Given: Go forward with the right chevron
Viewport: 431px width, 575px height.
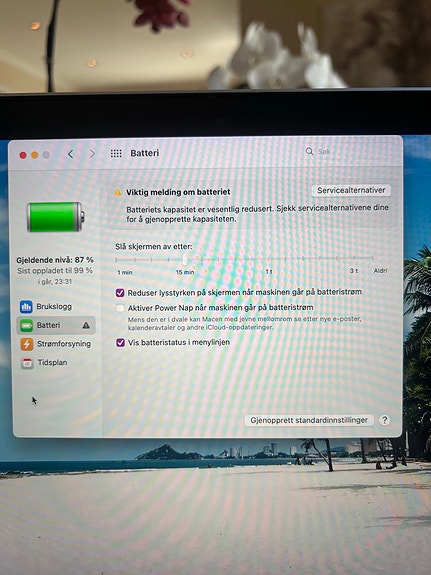Looking at the screenshot, I should coord(92,154).
